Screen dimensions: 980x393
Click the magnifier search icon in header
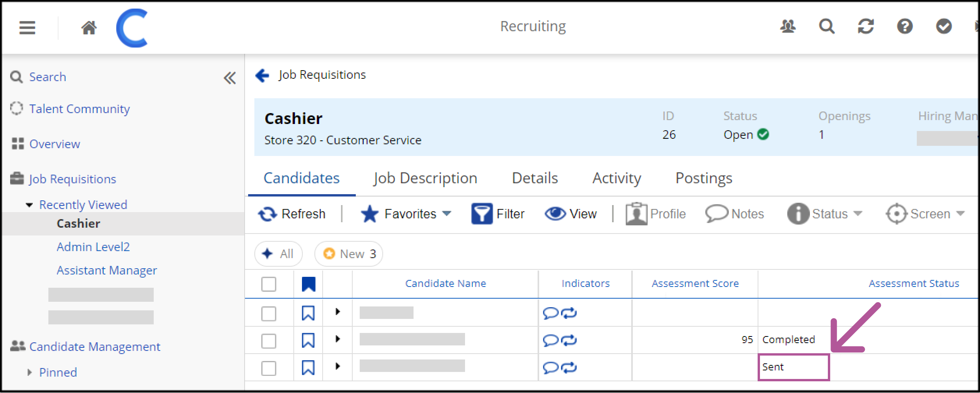point(826,27)
